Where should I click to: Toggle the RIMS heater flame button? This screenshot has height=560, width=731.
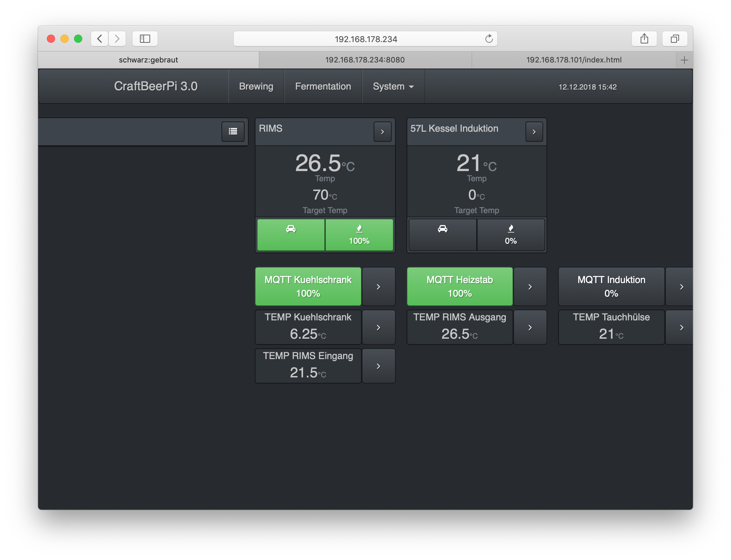coord(359,235)
